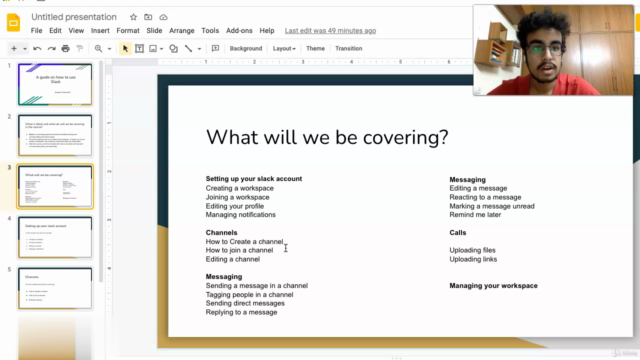Click the 'Calls' heading
This screenshot has height=360, width=640.
click(x=458, y=233)
